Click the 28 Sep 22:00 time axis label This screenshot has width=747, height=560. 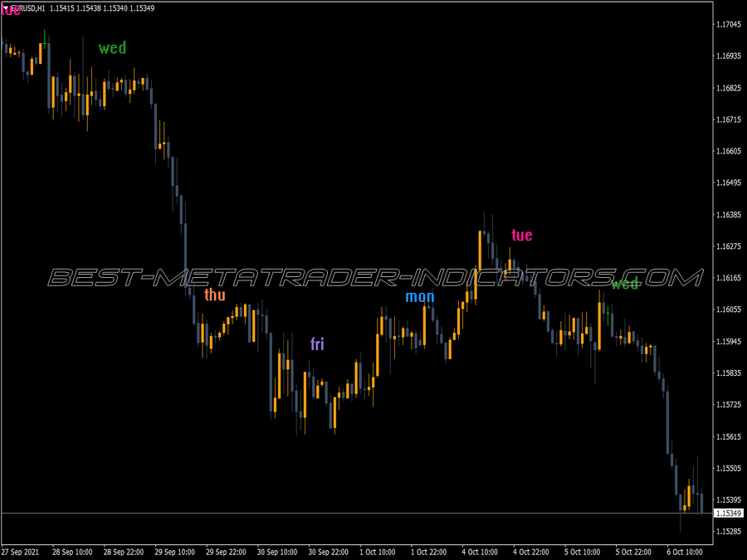tap(124, 552)
